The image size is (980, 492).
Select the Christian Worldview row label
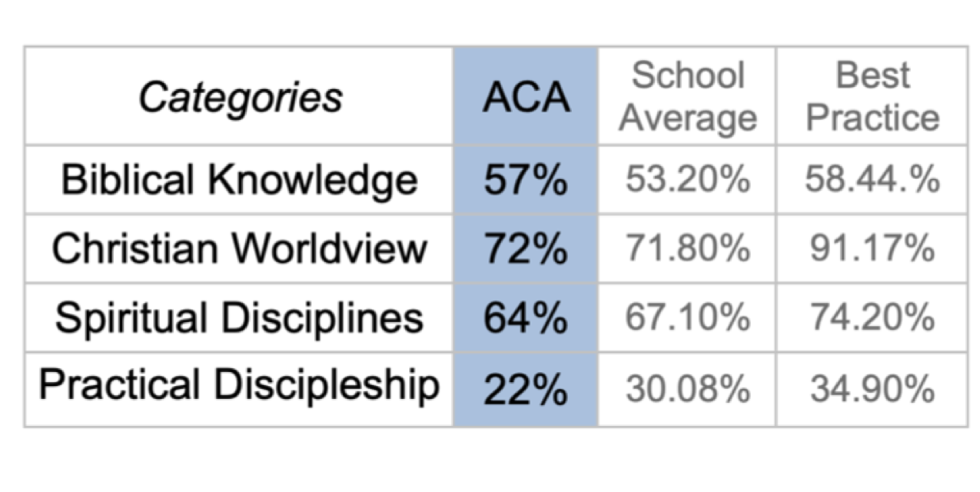[x=240, y=249]
